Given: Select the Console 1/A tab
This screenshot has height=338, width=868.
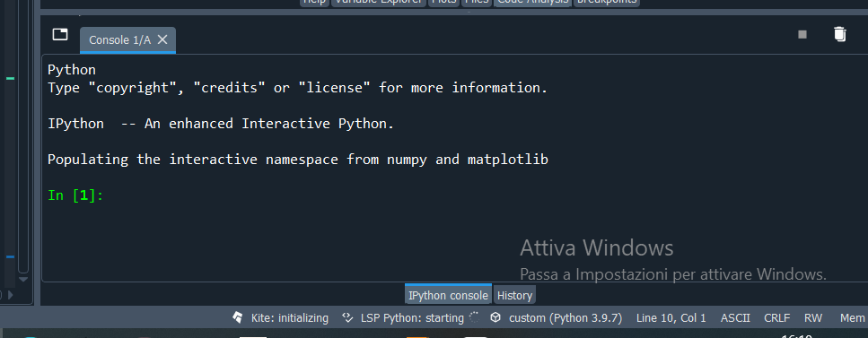Looking at the screenshot, I should pos(127,39).
